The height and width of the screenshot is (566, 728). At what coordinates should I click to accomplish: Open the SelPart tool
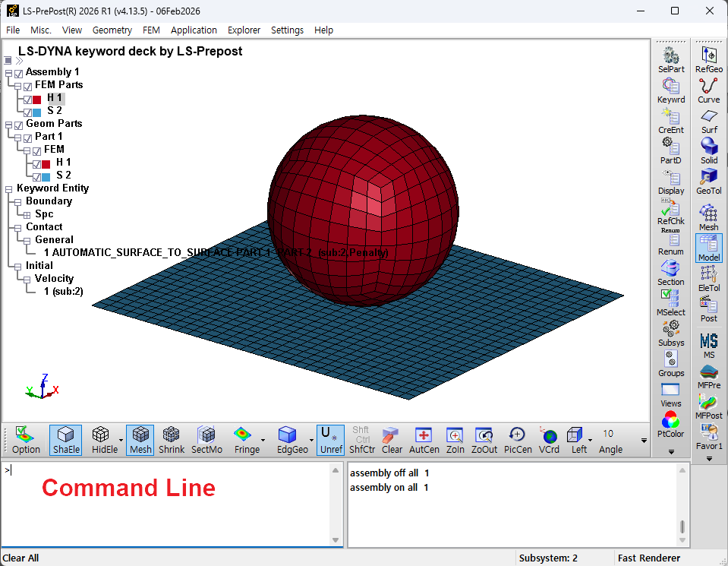pyautogui.click(x=671, y=61)
